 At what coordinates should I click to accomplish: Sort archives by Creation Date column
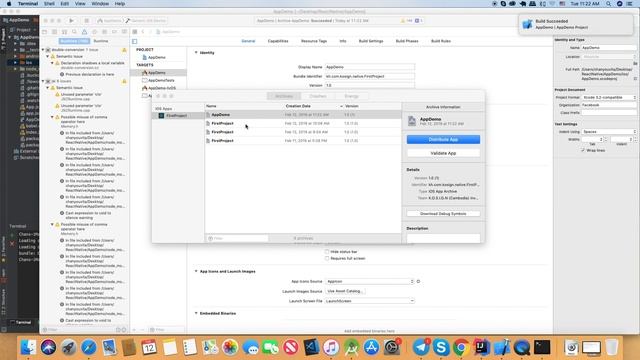[x=298, y=106]
